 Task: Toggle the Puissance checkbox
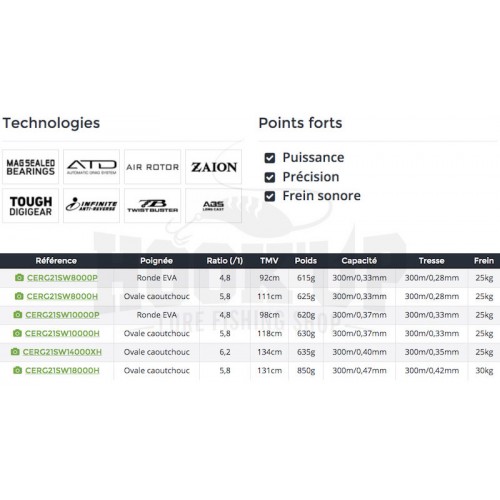tap(270, 158)
